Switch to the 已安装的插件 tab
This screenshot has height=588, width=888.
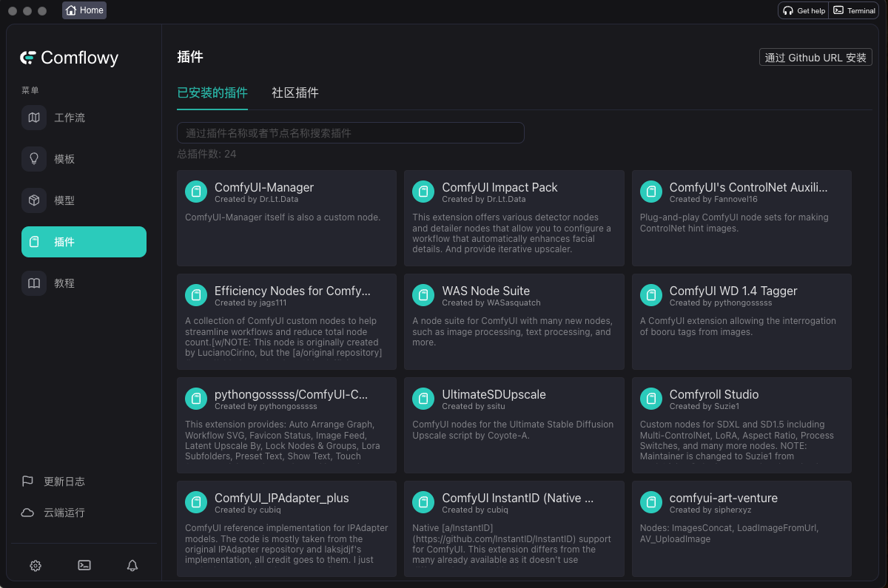tap(212, 93)
